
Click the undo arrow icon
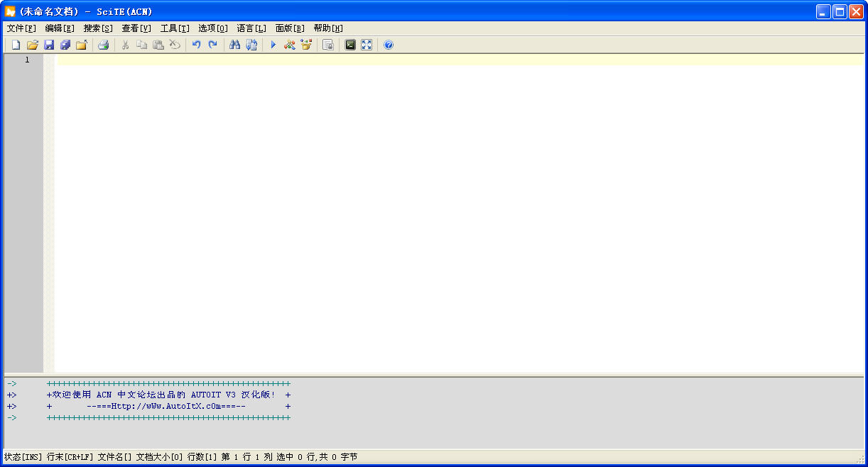pyautogui.click(x=196, y=45)
